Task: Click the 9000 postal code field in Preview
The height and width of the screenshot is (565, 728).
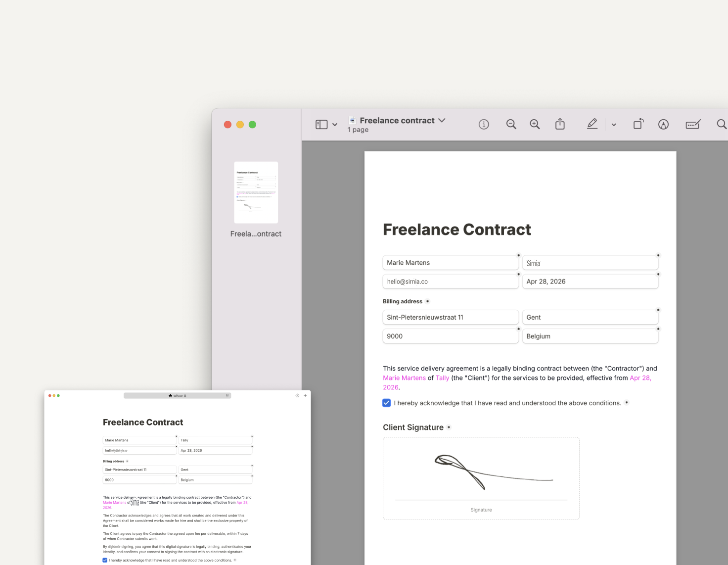Action: [451, 336]
